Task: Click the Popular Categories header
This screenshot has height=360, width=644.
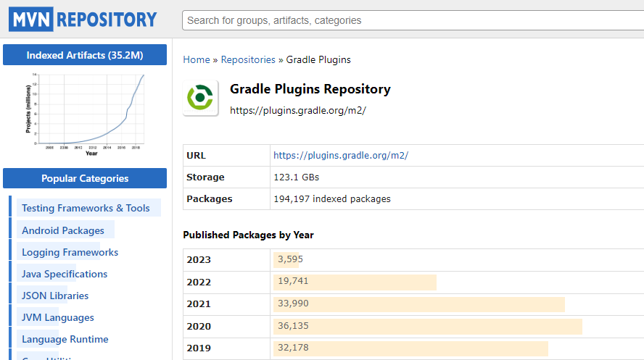Action: [x=85, y=178]
